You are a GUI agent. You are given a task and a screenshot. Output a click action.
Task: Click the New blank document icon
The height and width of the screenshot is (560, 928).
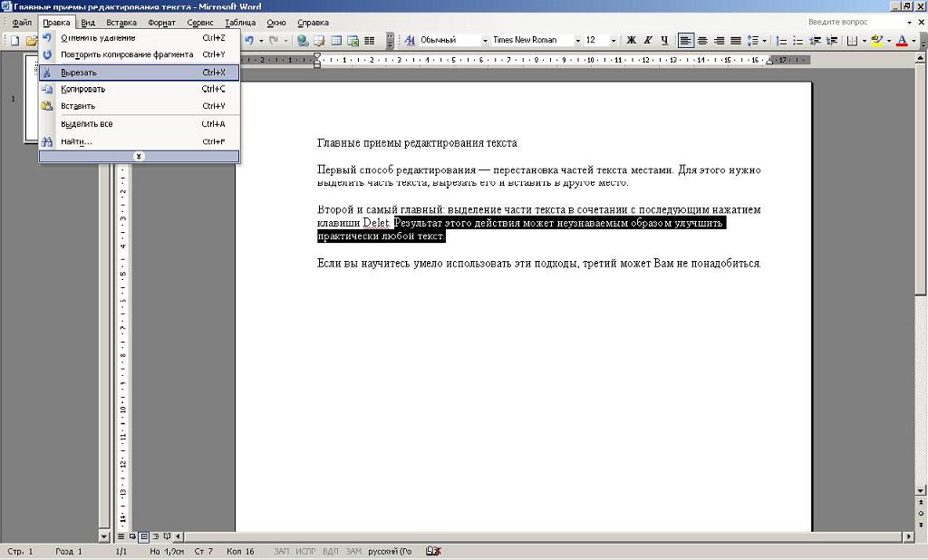coord(14,40)
